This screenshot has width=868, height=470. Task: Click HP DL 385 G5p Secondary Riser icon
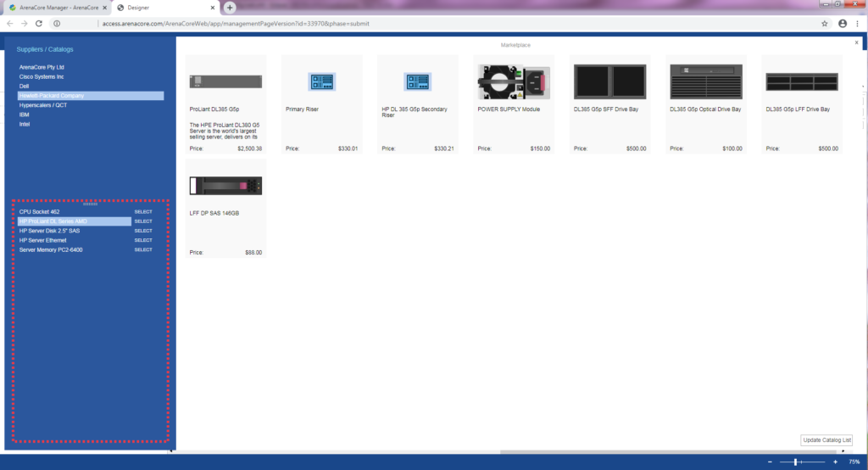[x=417, y=81]
